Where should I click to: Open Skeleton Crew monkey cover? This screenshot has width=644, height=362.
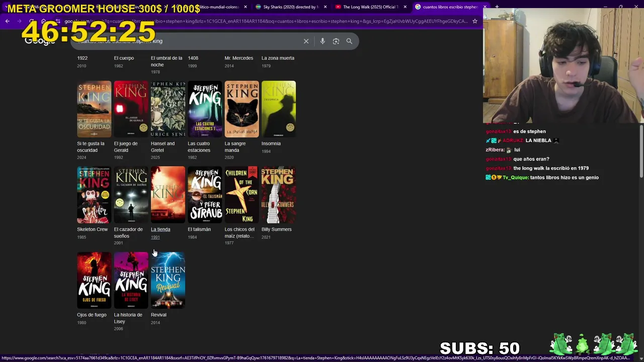(94, 195)
